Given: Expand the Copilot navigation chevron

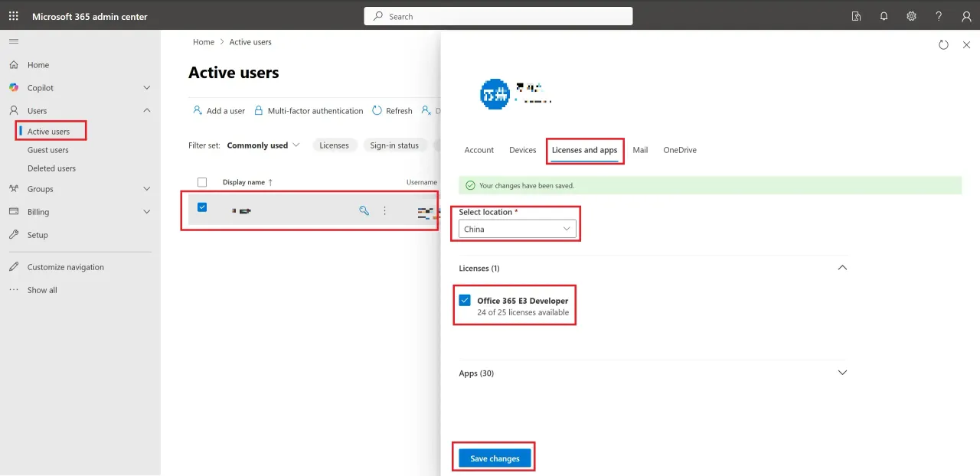Looking at the screenshot, I should pyautogui.click(x=147, y=88).
